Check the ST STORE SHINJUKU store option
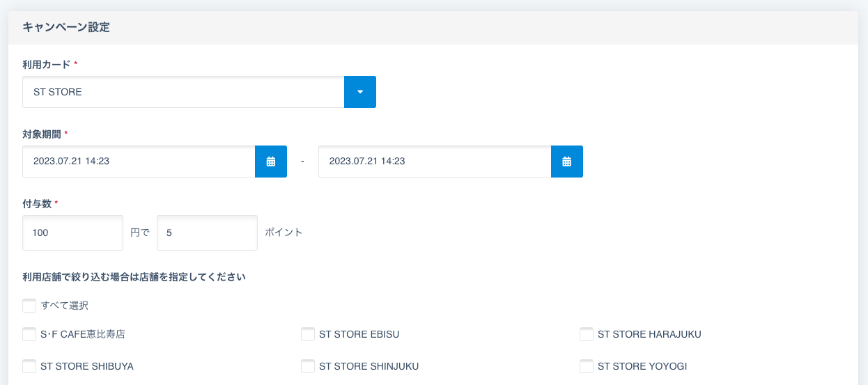This screenshot has height=385, width=868. tap(308, 366)
